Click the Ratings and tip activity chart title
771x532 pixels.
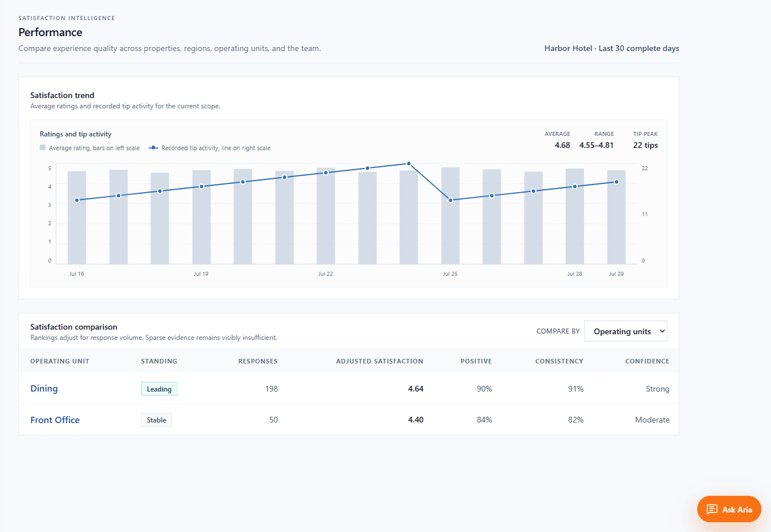[76, 134]
